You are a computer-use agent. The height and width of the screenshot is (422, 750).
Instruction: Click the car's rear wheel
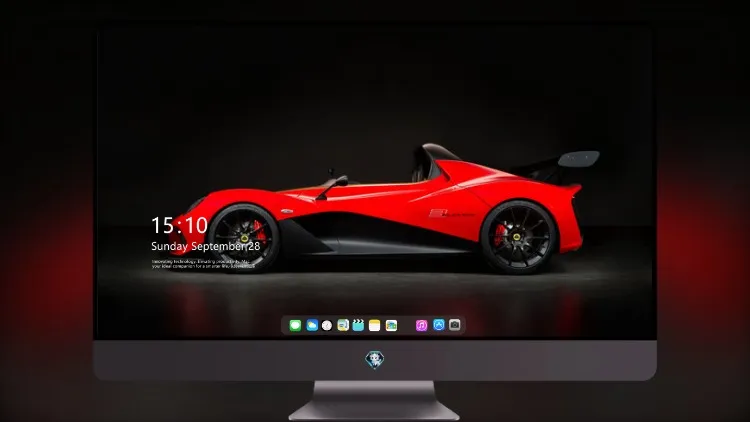[x=518, y=237]
